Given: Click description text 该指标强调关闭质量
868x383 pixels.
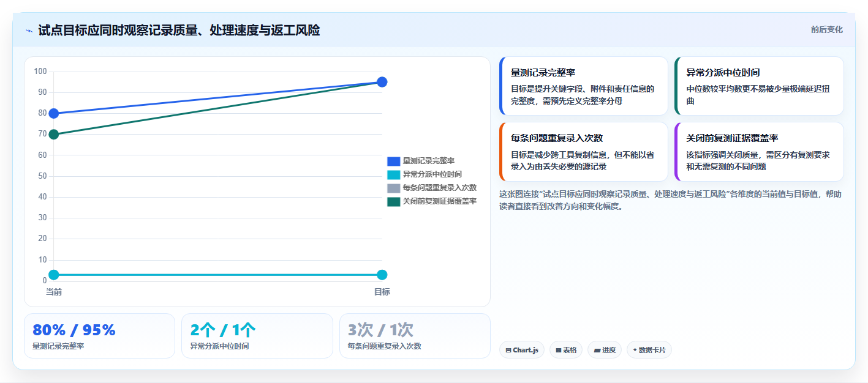Looking at the screenshot, I should point(758,161).
